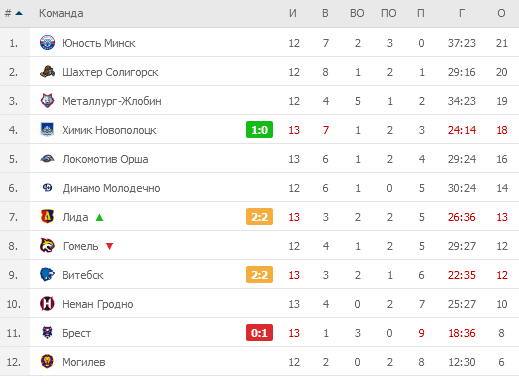519x384 pixels.
Task: Open the red 0:1 score badge for Брест
Action: pyautogui.click(x=259, y=333)
